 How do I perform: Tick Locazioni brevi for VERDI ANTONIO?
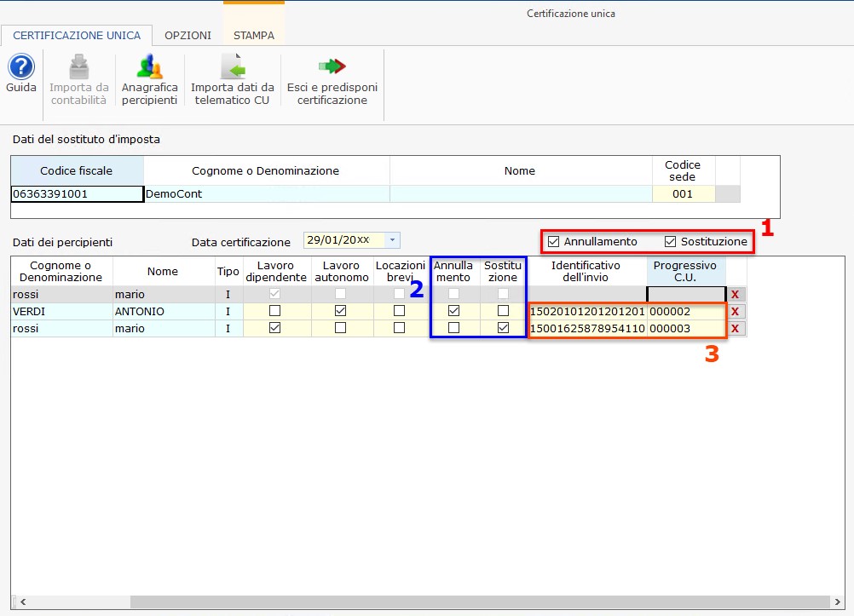[x=399, y=311]
